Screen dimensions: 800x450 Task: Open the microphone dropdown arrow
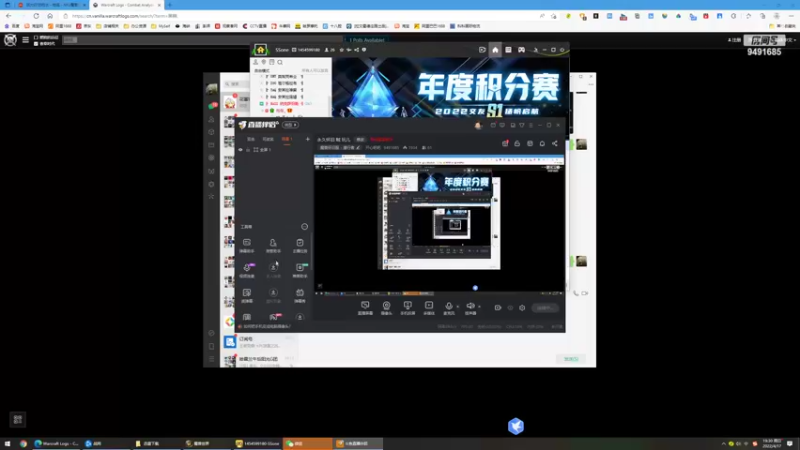(458, 307)
